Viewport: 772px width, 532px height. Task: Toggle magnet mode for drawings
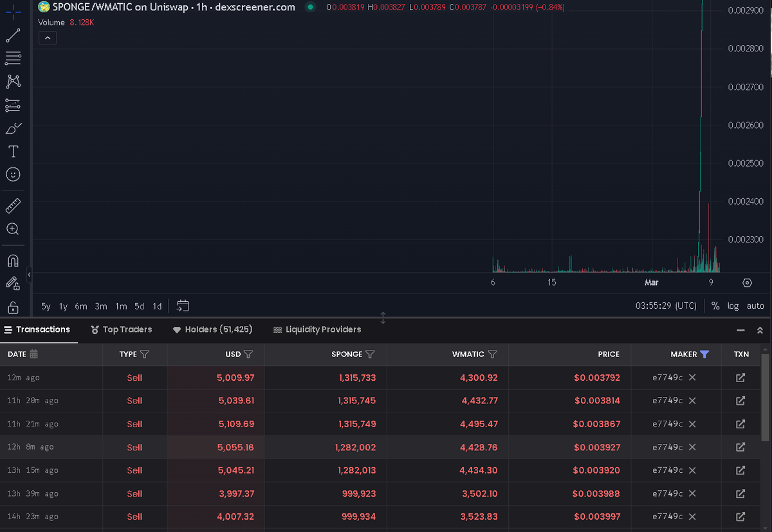(13, 261)
